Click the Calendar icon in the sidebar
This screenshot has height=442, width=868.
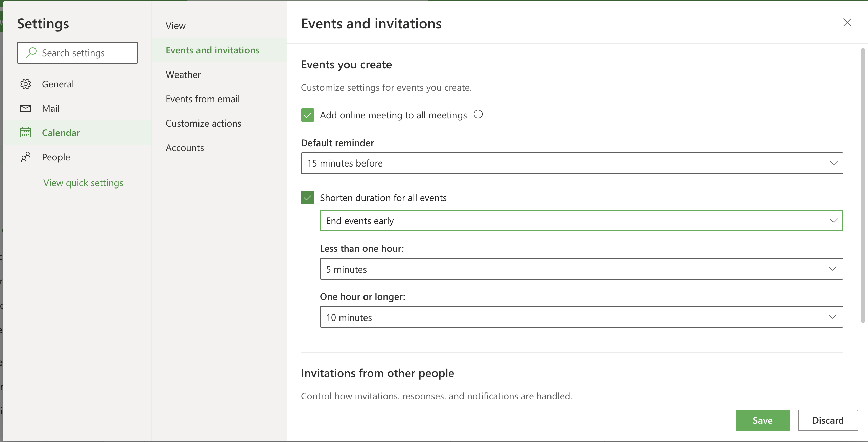point(26,132)
